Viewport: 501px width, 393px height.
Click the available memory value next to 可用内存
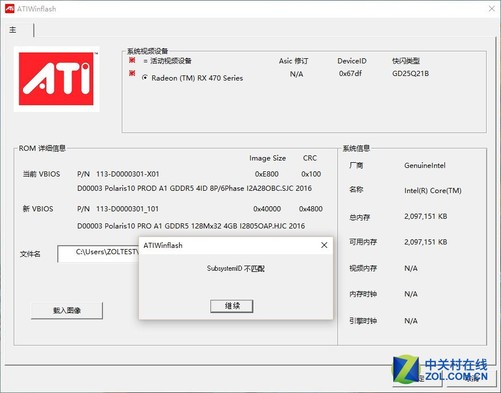tap(426, 242)
